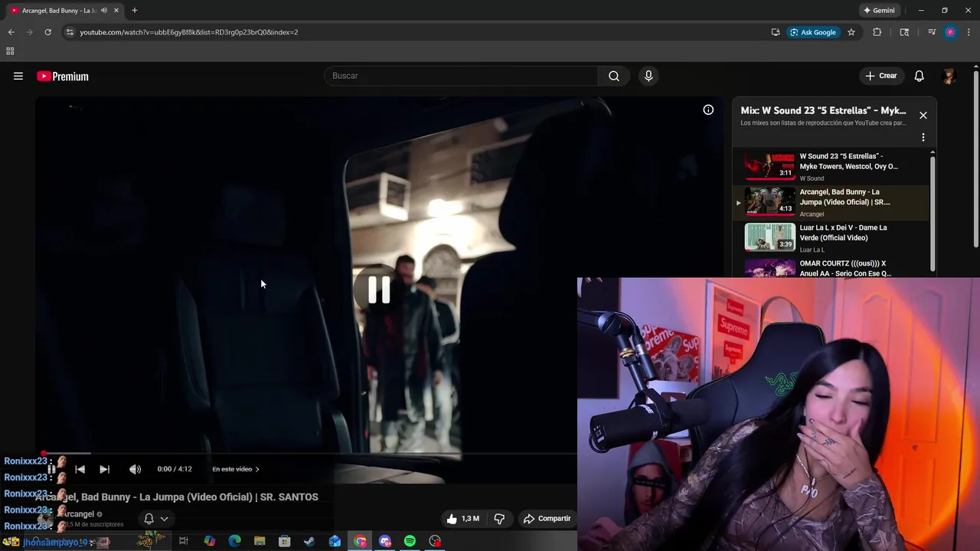Share the video with Compartir
Image resolution: width=980 pixels, height=551 pixels.
click(x=547, y=519)
